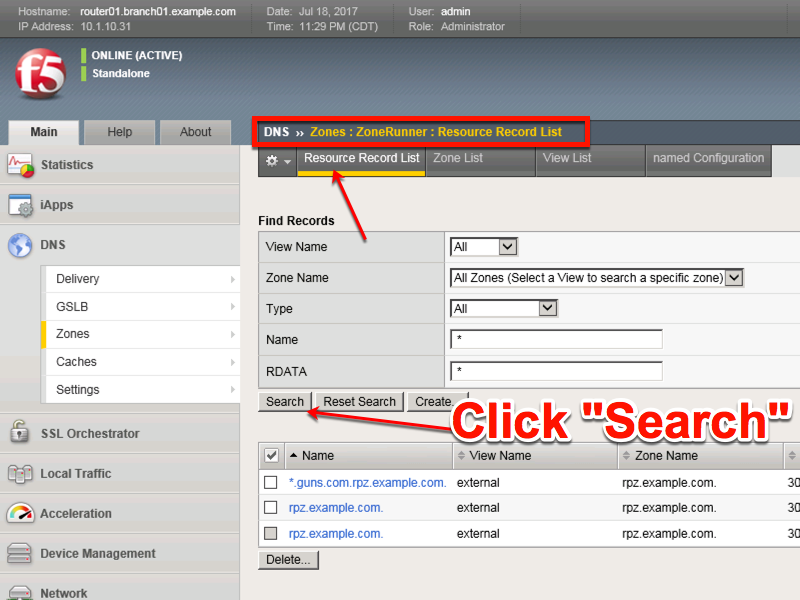Open the *.guns.com.rpz.example.com. record link
800x600 pixels.
(x=367, y=483)
